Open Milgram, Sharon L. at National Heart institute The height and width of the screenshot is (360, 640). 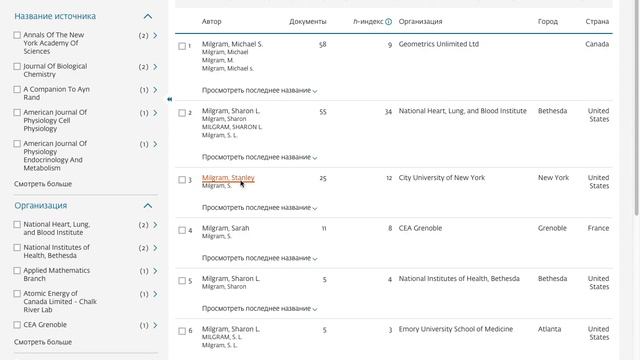[231, 111]
